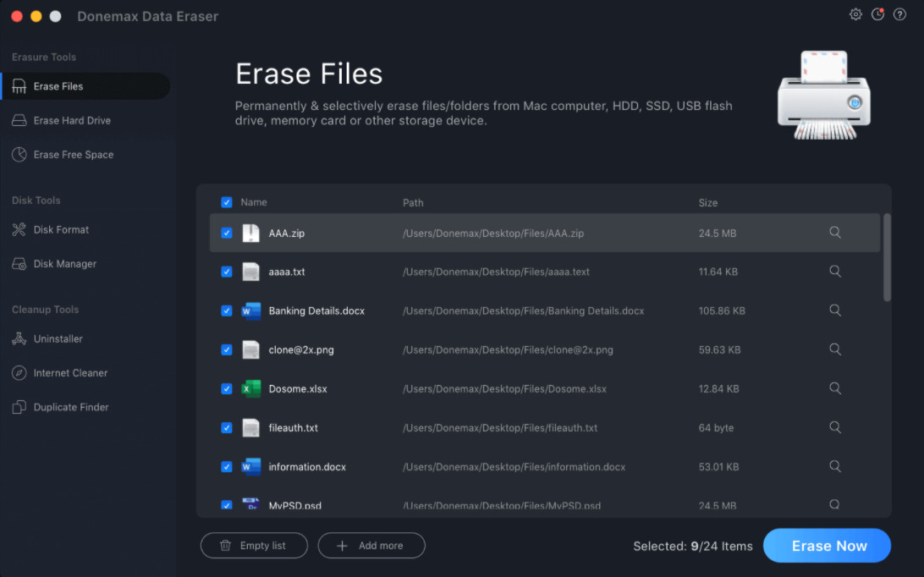
Task: Click the 53.01 KB size value
Action: coord(718,466)
